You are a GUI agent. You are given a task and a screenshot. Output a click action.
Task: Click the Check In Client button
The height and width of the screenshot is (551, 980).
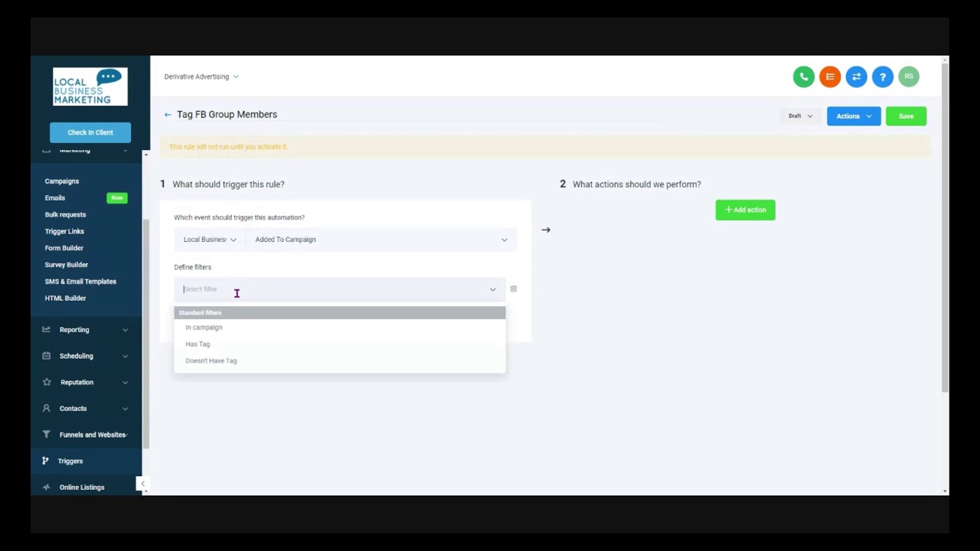(x=90, y=132)
